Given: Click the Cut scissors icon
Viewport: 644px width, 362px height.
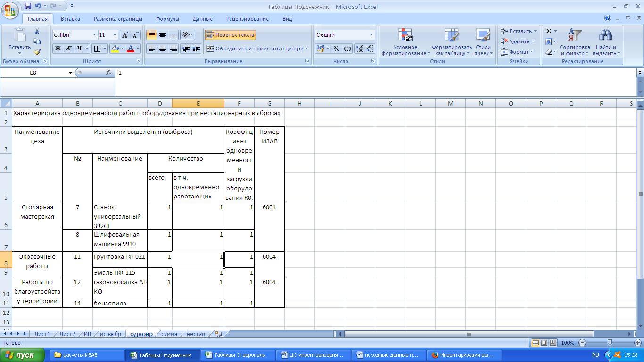Looking at the screenshot, I should [37, 31].
